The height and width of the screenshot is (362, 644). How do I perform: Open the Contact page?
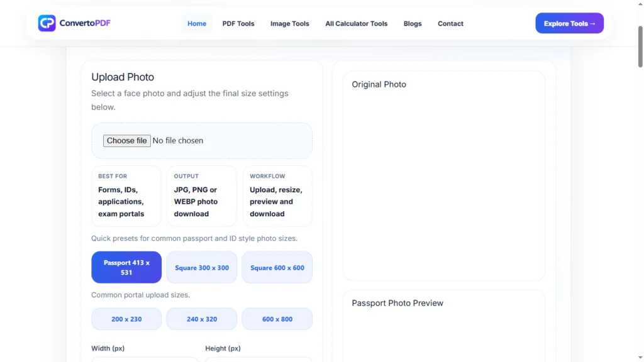point(450,23)
